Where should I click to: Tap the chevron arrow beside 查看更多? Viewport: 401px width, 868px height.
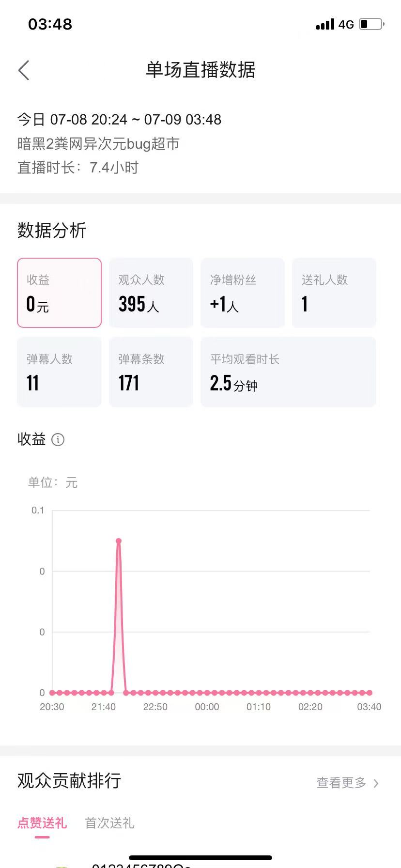tap(376, 783)
